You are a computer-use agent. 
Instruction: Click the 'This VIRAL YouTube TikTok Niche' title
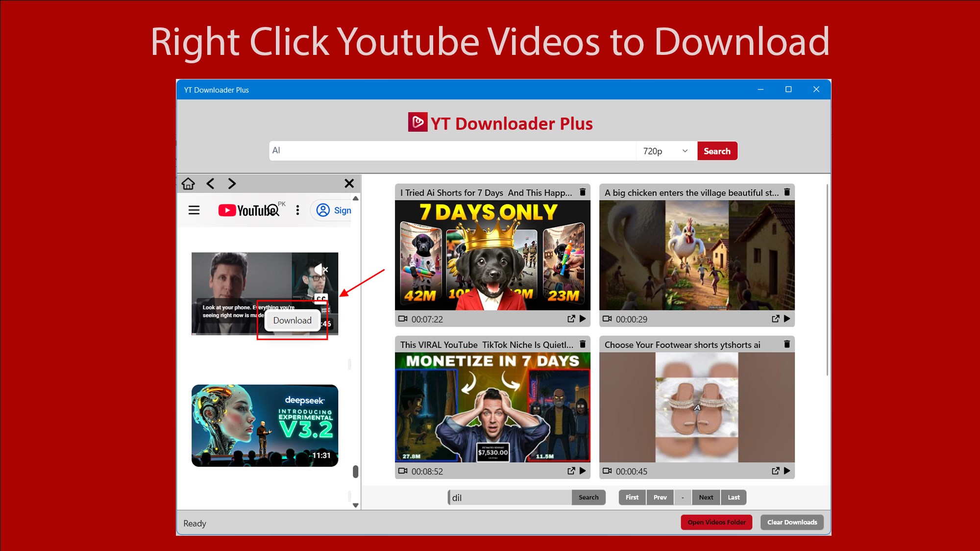tap(487, 345)
